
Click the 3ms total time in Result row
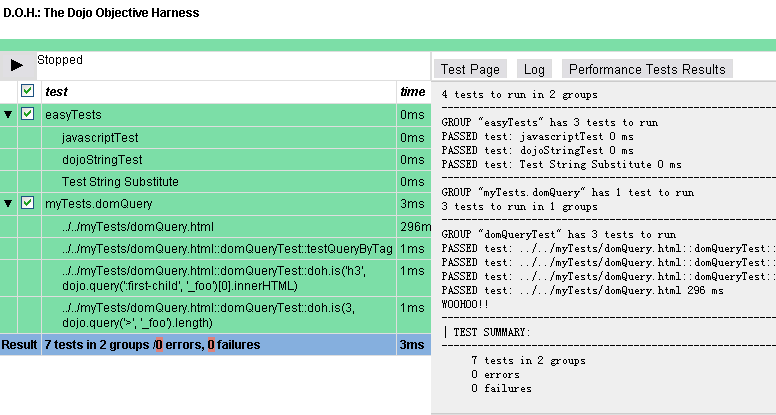click(x=412, y=345)
